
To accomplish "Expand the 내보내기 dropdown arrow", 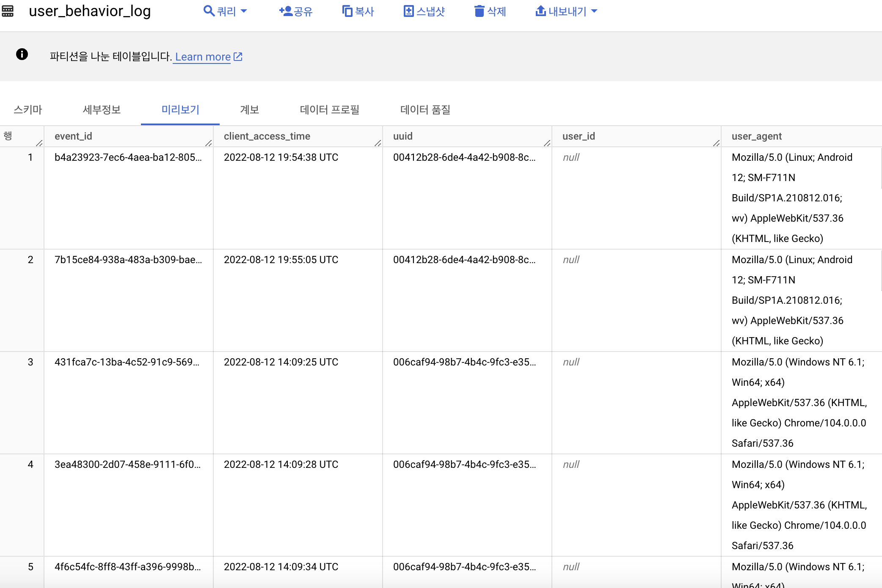I will [x=594, y=11].
